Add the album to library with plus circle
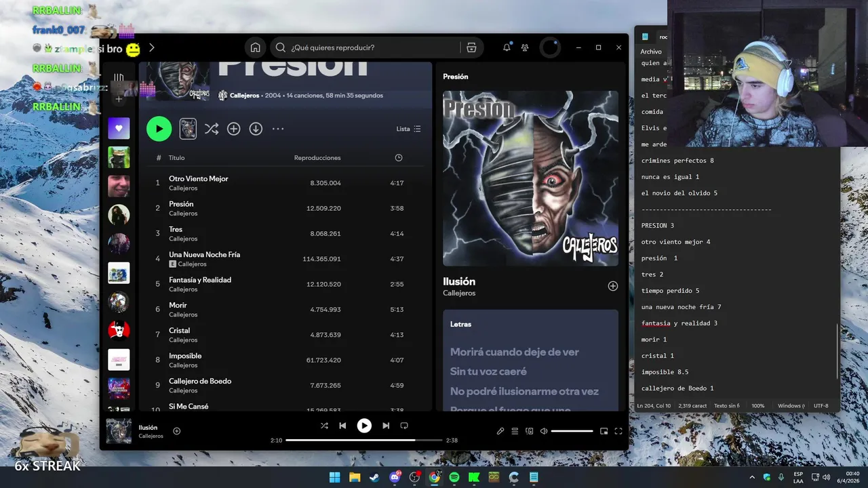The image size is (868, 488). tap(233, 129)
